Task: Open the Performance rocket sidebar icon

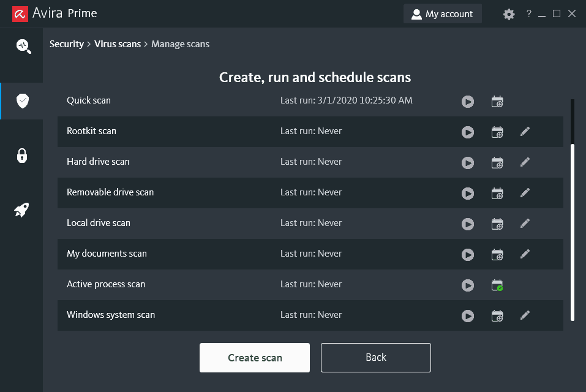Action: (21, 210)
